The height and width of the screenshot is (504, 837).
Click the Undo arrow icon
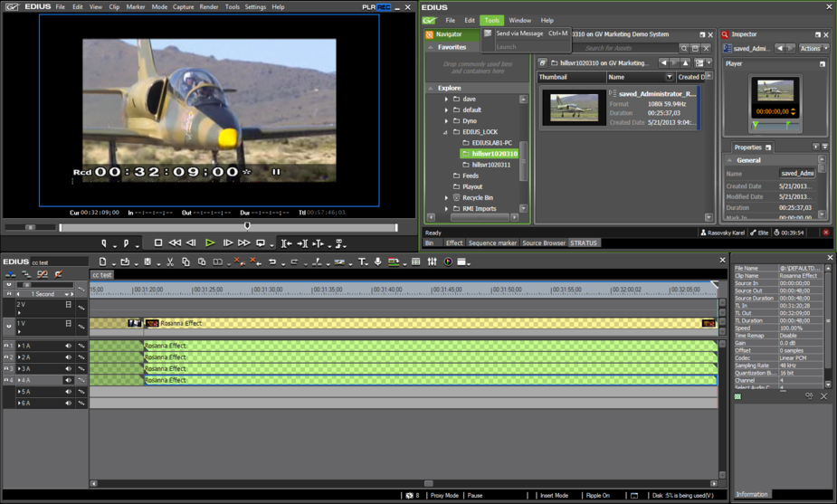tap(272, 262)
